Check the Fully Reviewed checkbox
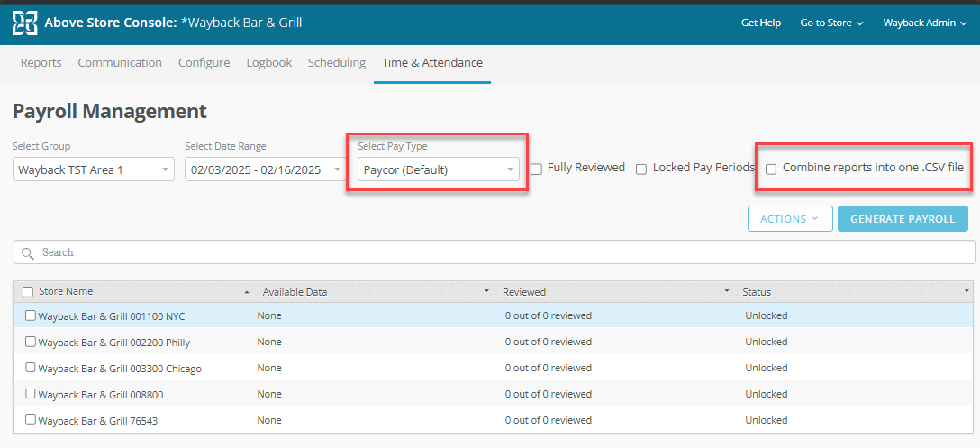Image resolution: width=980 pixels, height=448 pixels. pos(536,169)
